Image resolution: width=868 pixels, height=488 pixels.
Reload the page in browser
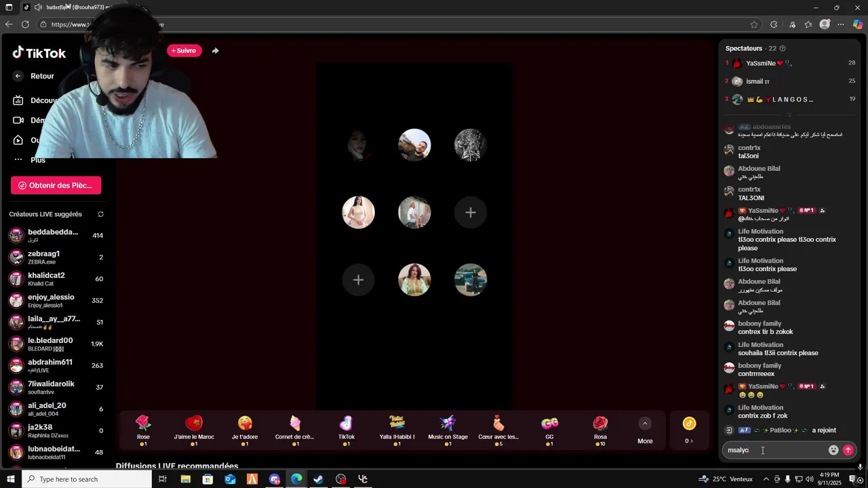tap(25, 24)
